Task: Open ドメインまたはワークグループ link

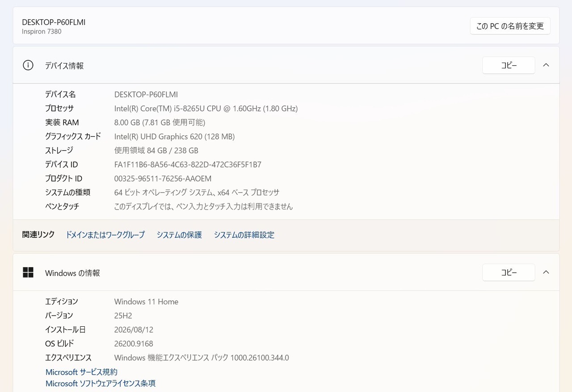Action: 105,235
